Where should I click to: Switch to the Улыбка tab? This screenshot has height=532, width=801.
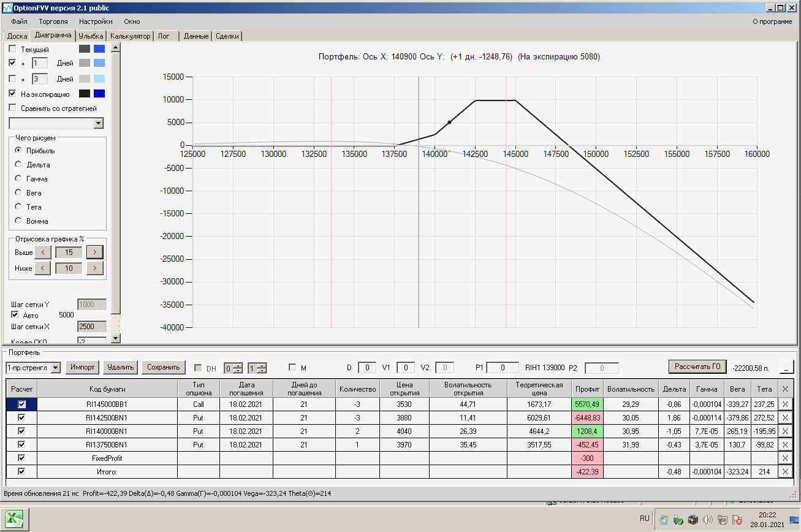(91, 36)
